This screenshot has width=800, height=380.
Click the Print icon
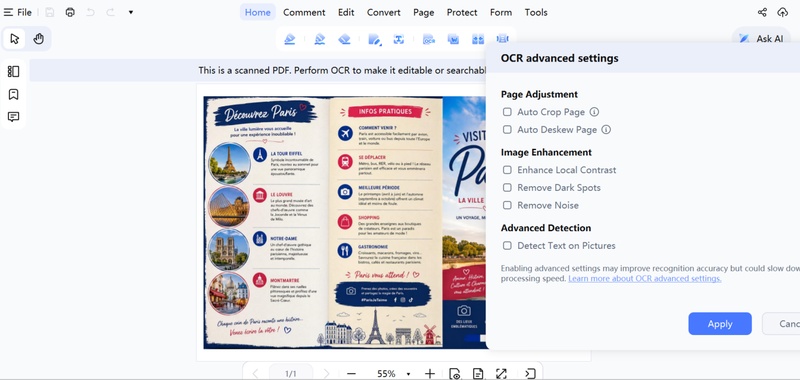(70, 12)
